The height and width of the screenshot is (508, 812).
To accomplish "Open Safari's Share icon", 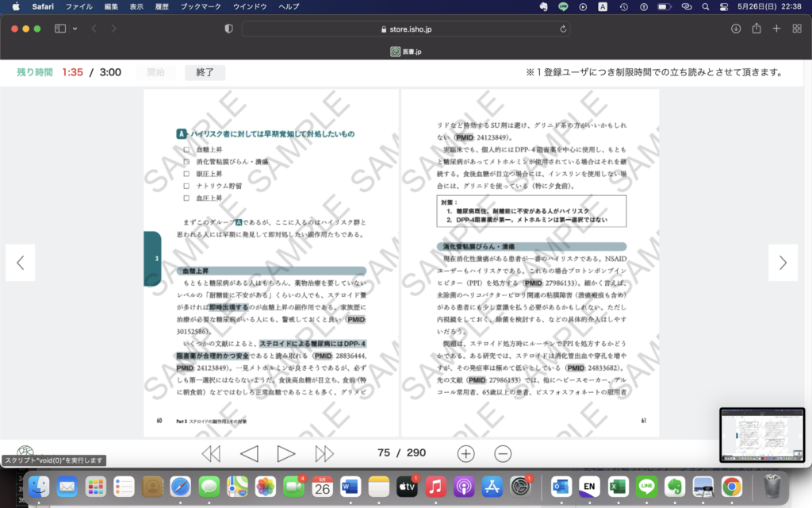I will click(756, 29).
